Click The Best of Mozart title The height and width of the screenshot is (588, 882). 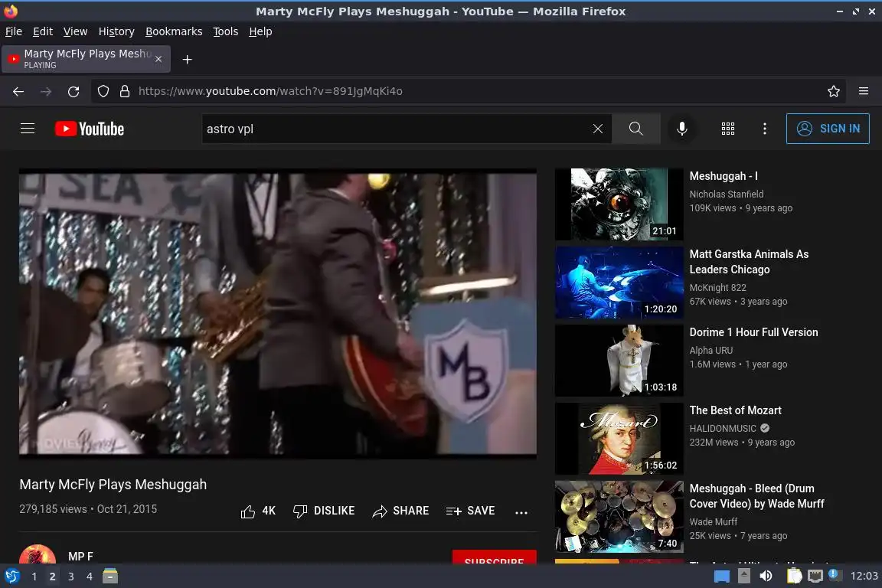coord(735,410)
